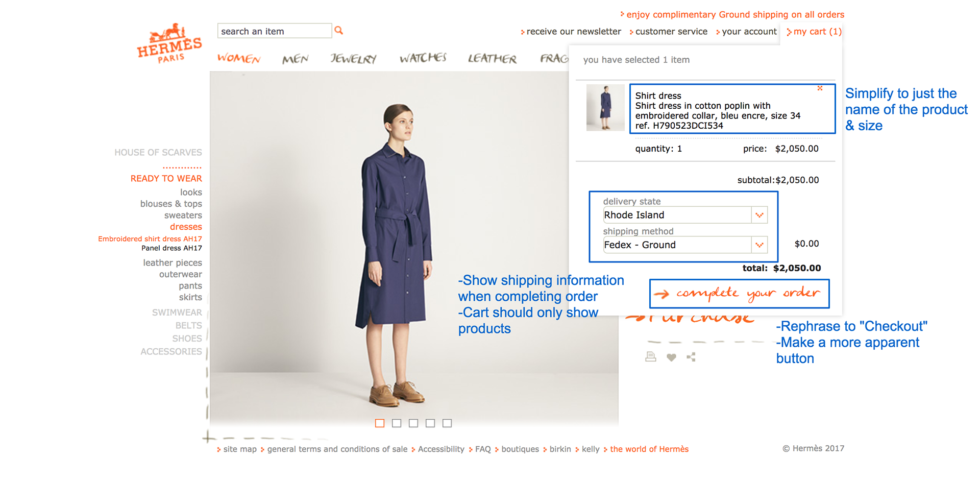This screenshot has width=980, height=481.
Task: Open the Leather menu
Action: point(493,59)
